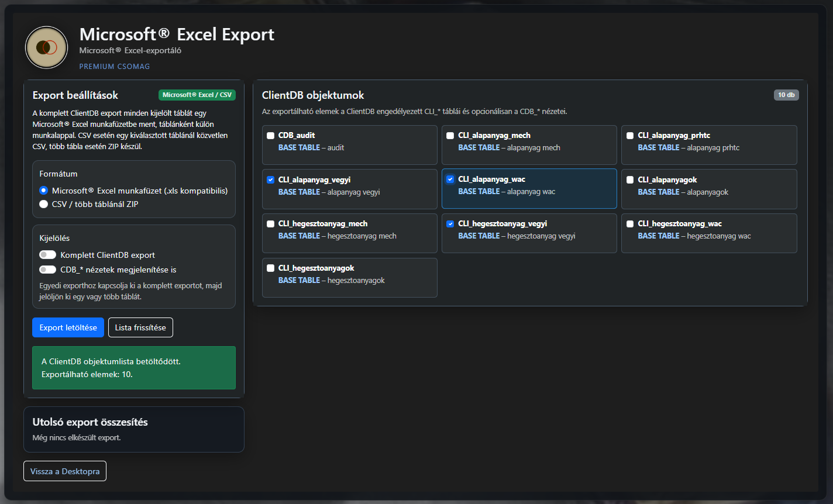This screenshot has width=833, height=504.
Task: Click the Export letöltése button
Action: click(68, 327)
